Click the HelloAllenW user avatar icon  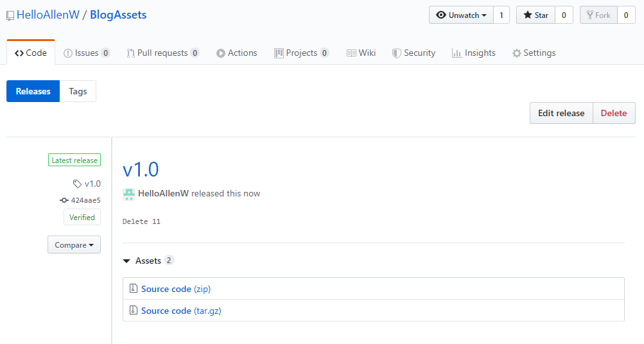click(129, 194)
